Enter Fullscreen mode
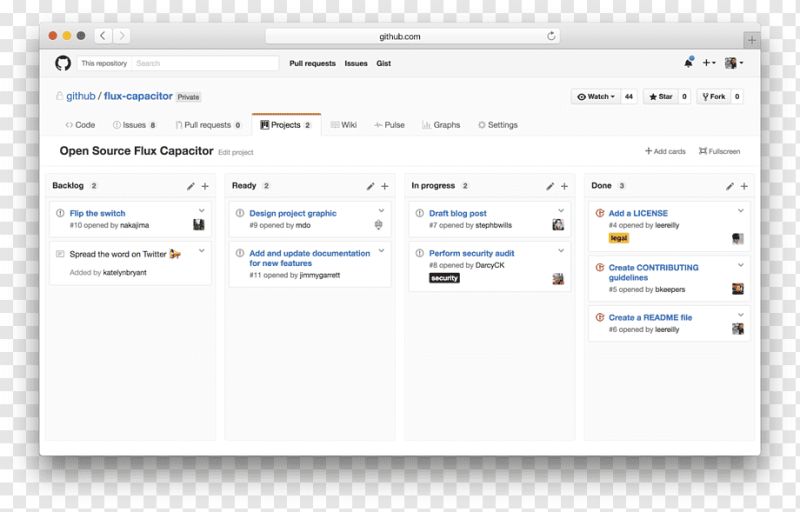 click(x=719, y=151)
